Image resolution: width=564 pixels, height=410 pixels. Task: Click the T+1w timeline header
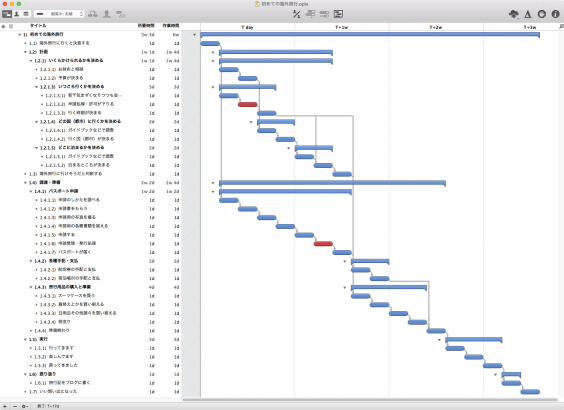coord(341,27)
